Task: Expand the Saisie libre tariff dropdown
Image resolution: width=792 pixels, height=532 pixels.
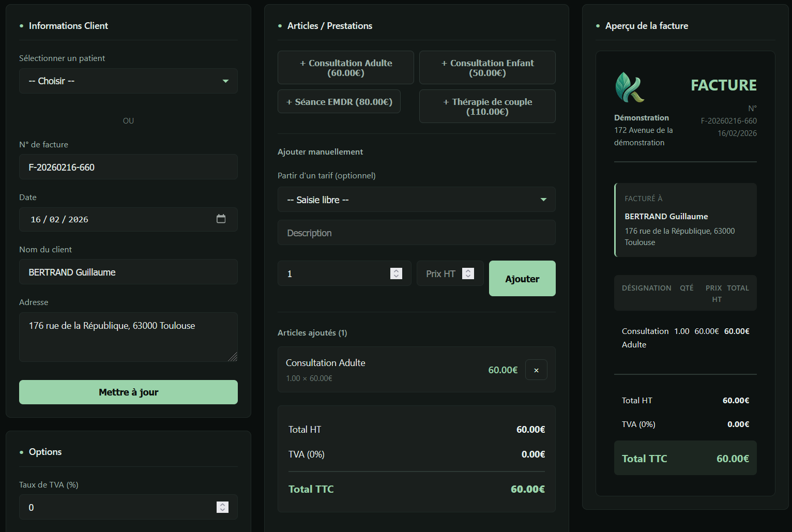Action: click(416, 200)
